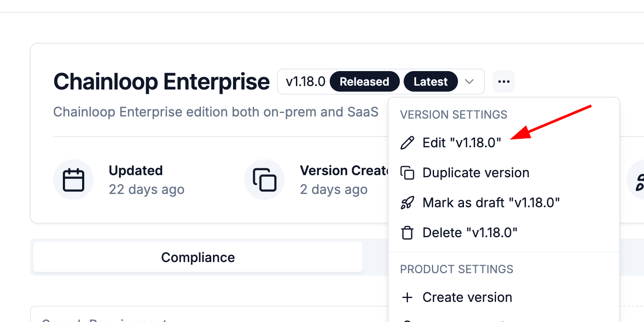The width and height of the screenshot is (644, 322).
Task: Click the stacked-squares icon next to Version Created
Action: (x=265, y=180)
